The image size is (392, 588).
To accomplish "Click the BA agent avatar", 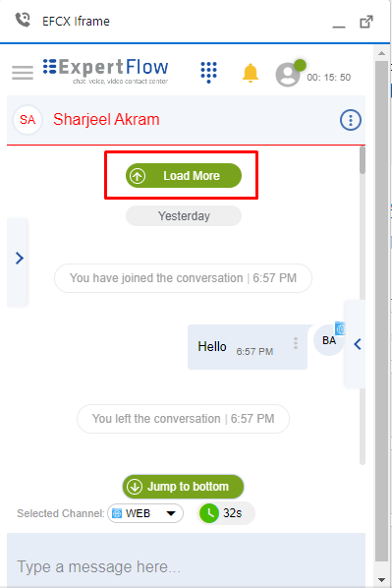I will [x=329, y=340].
